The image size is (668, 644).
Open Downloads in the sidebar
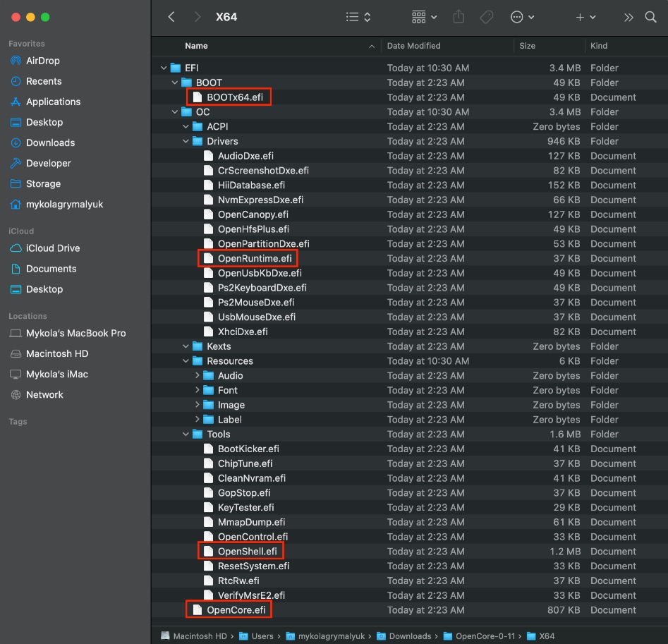point(42,142)
